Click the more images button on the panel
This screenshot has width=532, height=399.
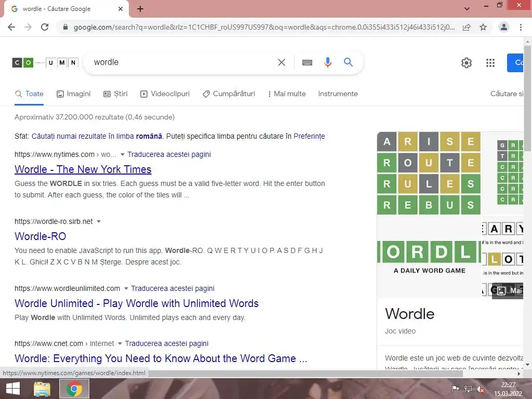pos(508,290)
